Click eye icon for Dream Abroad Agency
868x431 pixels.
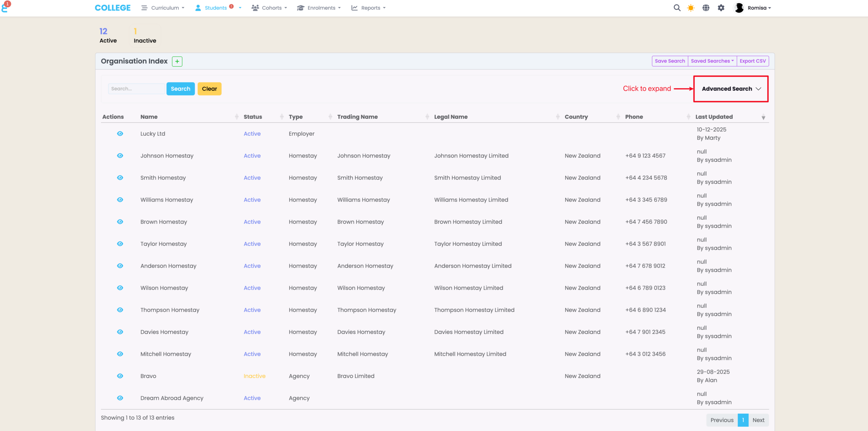120,398
